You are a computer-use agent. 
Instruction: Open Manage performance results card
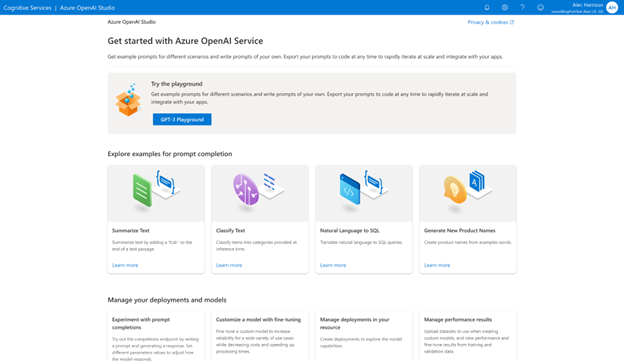click(468, 336)
